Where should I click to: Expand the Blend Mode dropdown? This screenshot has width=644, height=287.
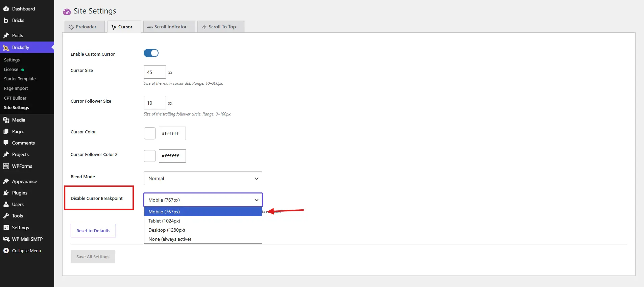point(203,178)
